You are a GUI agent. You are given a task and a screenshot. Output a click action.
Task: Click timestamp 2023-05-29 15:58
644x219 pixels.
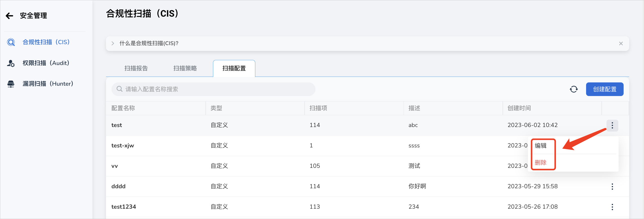pos(532,186)
